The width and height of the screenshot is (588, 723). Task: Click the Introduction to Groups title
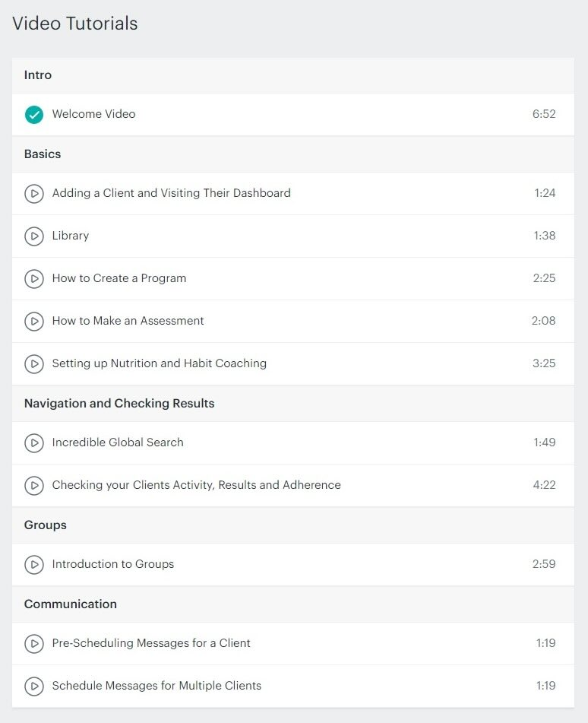pyautogui.click(x=113, y=564)
